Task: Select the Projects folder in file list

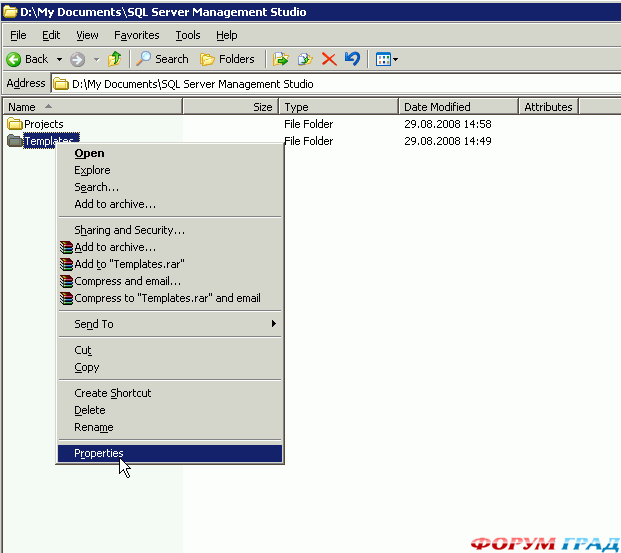Action: tap(43, 124)
